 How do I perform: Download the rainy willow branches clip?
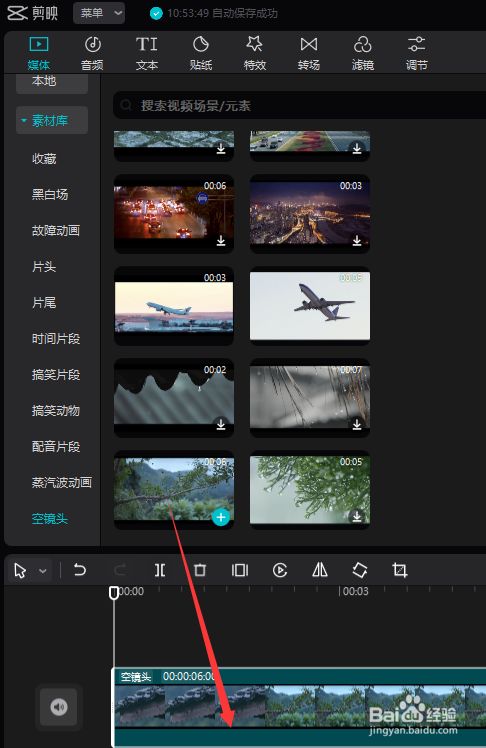(357, 424)
